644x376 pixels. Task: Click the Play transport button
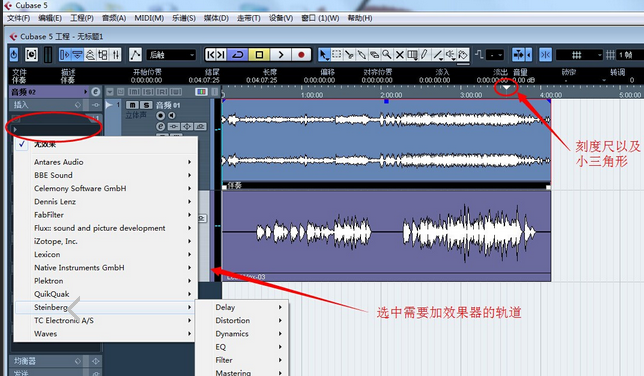pos(281,55)
